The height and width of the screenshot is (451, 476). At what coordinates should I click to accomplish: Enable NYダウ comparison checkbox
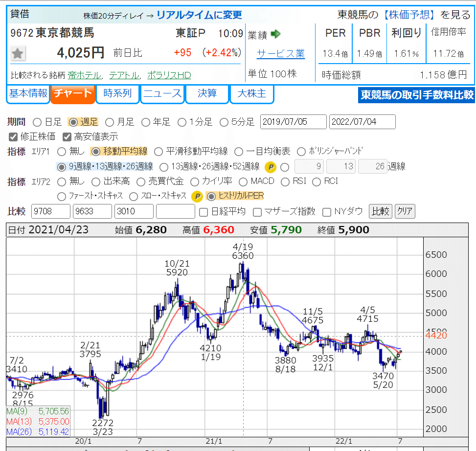click(327, 212)
